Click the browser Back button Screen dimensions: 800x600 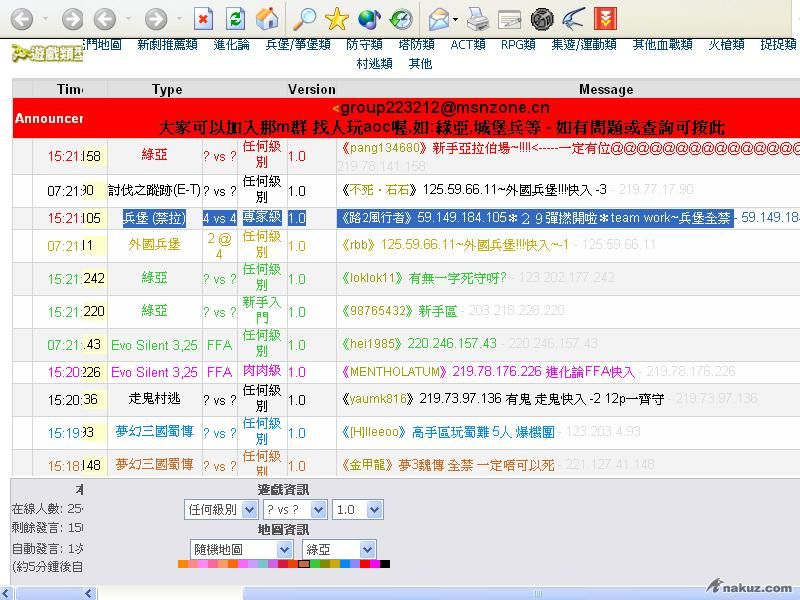point(22,18)
